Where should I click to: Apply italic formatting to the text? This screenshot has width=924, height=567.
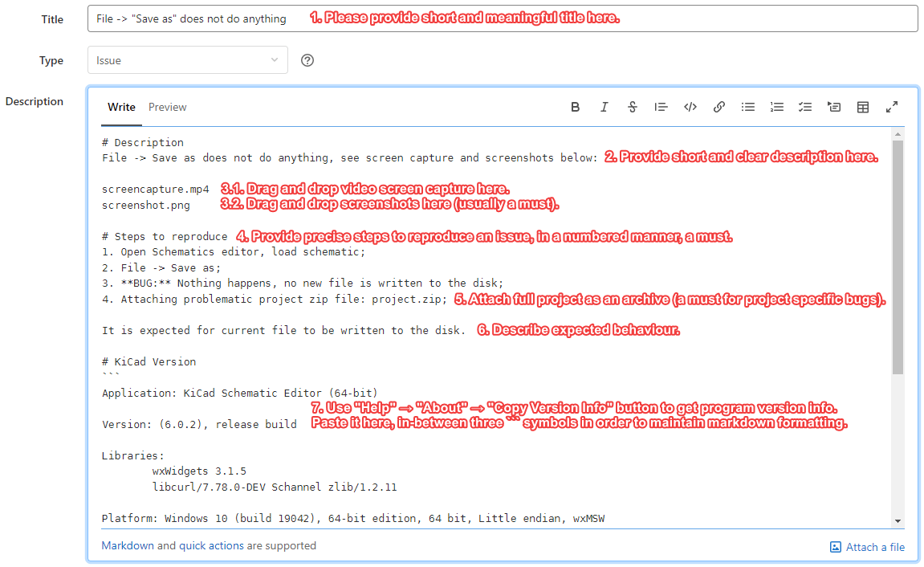tap(604, 107)
